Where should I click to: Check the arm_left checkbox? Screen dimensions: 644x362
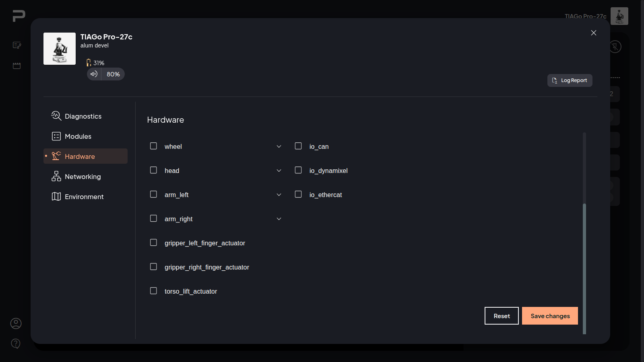(153, 194)
